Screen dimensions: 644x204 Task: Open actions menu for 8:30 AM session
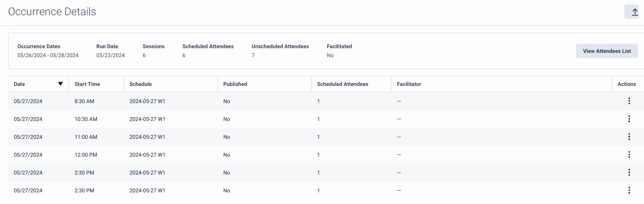click(x=629, y=101)
